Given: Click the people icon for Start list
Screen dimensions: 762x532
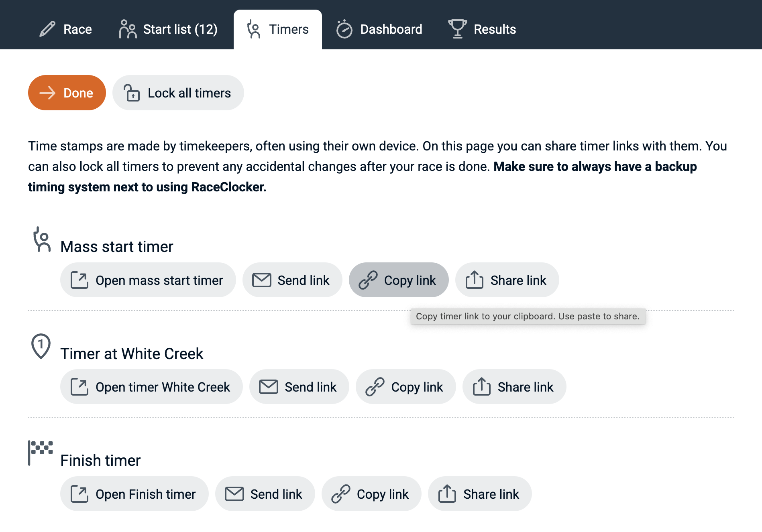Looking at the screenshot, I should pos(128,29).
